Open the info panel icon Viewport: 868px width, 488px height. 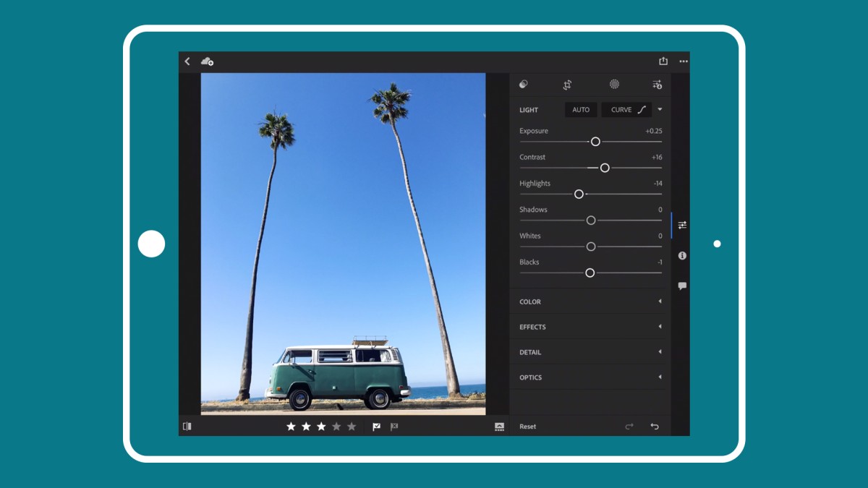click(682, 256)
